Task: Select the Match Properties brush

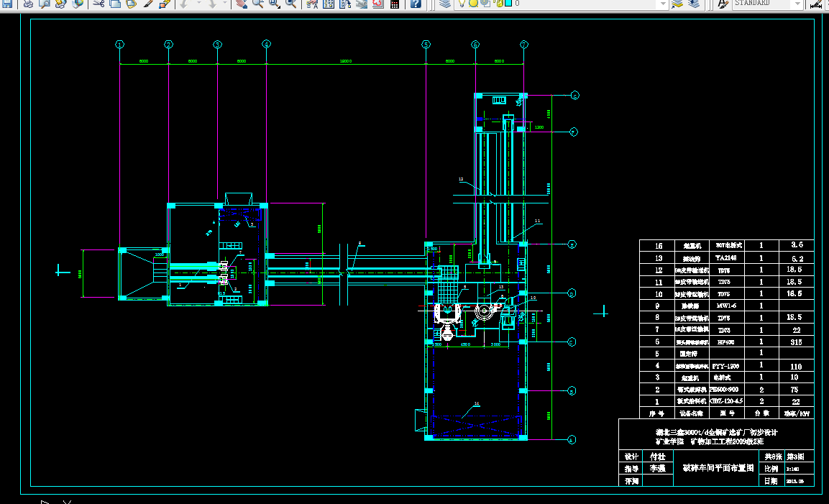Action: (x=148, y=4)
